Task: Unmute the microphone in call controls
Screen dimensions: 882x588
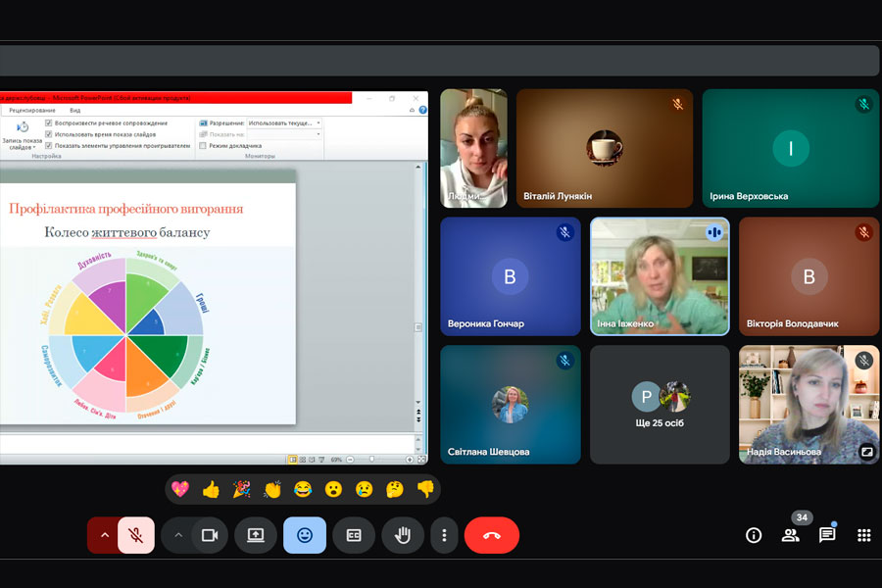Action: [136, 535]
